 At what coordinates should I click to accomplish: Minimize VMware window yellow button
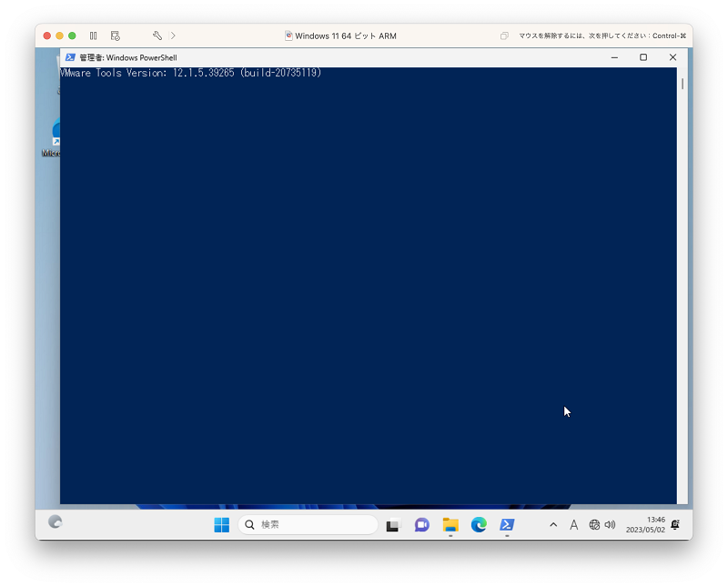tap(59, 35)
